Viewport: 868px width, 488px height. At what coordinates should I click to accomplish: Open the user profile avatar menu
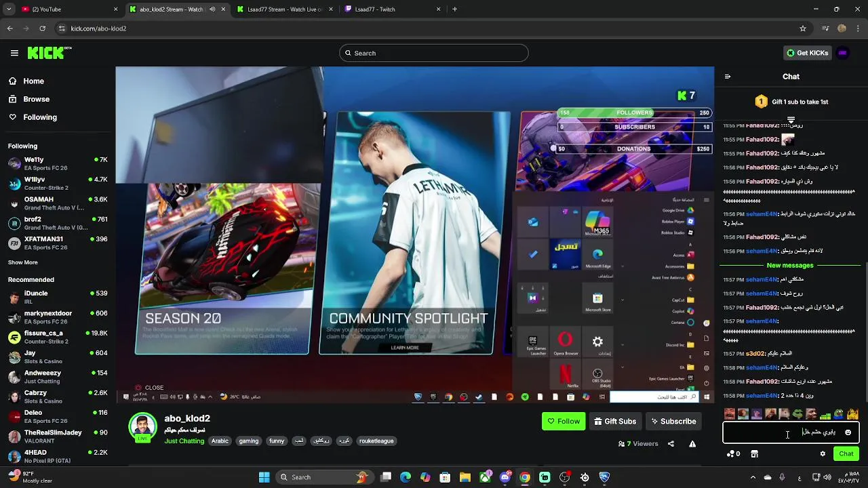(x=843, y=53)
